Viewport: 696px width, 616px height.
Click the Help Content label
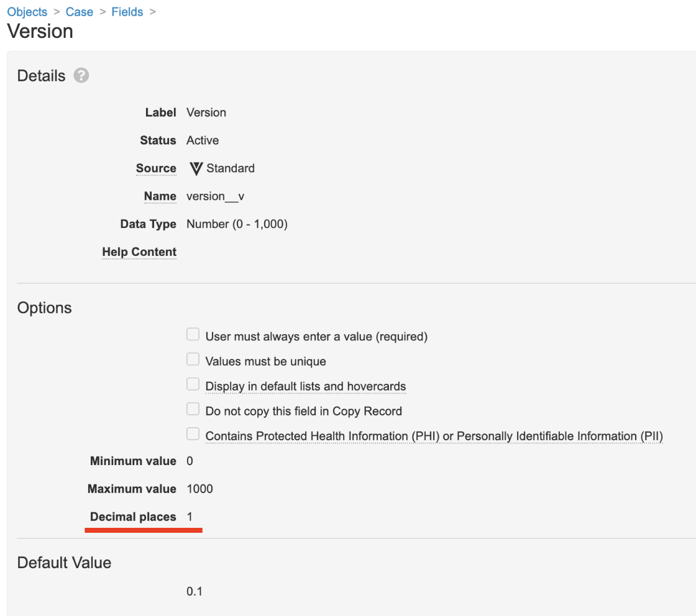139,252
